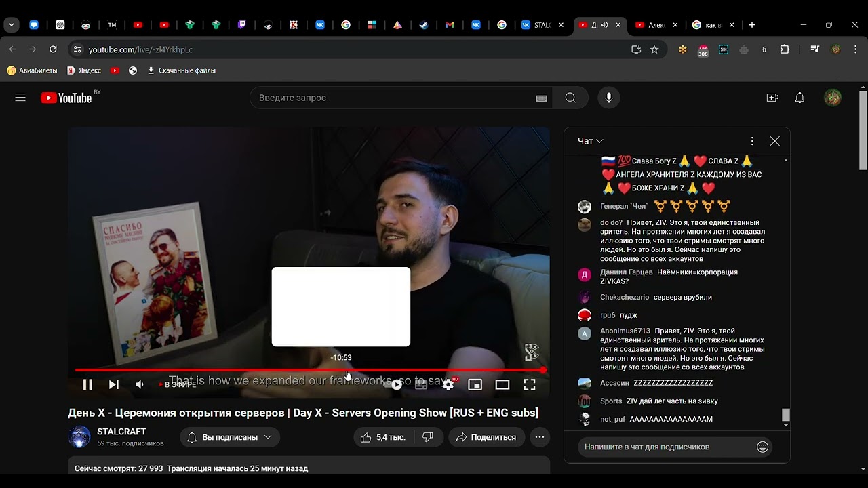Open YouTube account avatar menu
This screenshot has height=488, width=868.
point(833,98)
